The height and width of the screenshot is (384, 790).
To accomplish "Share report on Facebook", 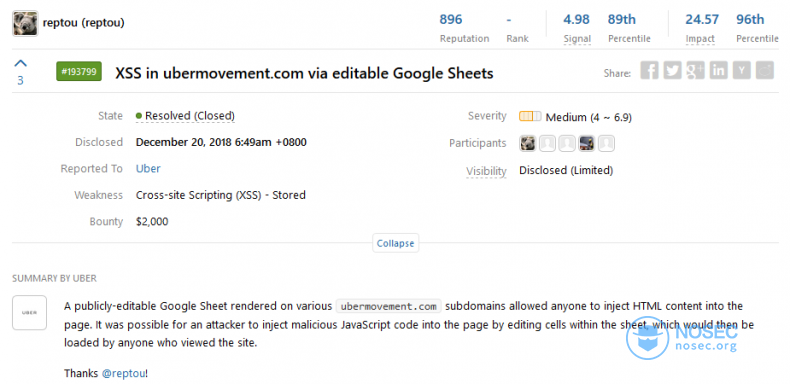I will (x=649, y=71).
